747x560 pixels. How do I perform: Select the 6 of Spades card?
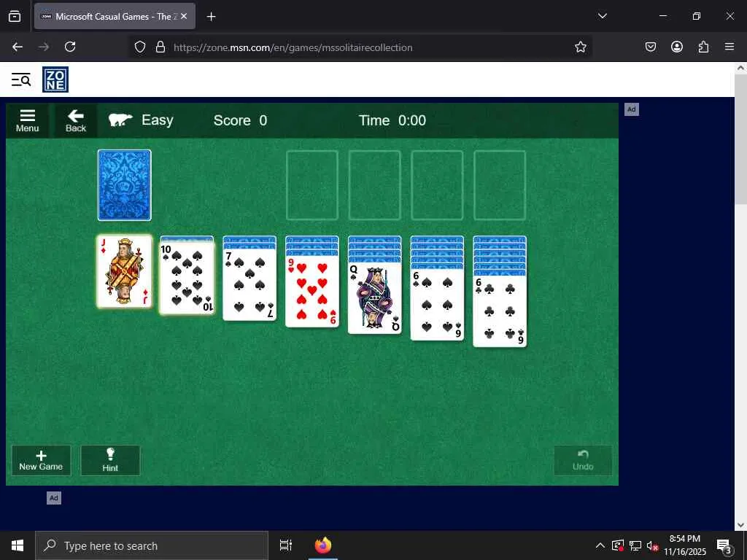tap(437, 305)
